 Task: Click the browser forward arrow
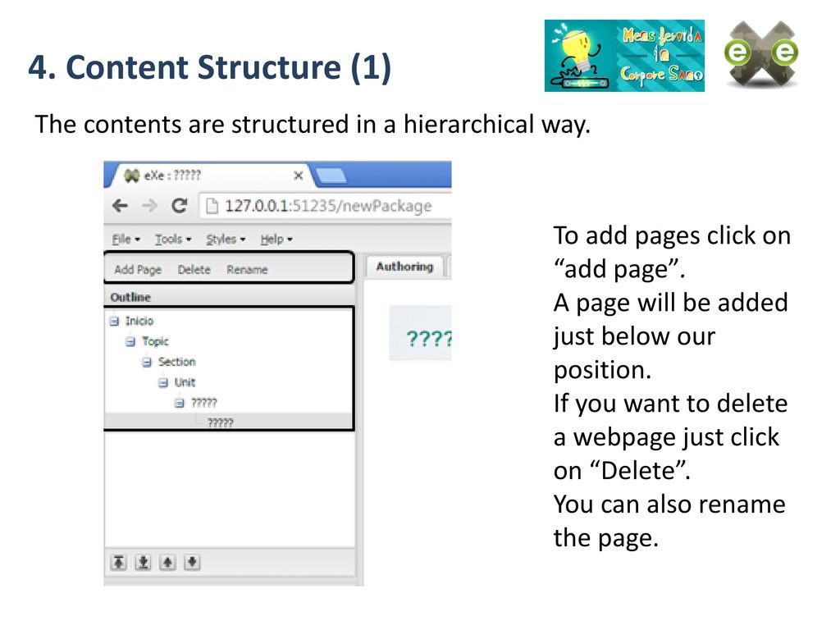pos(149,206)
